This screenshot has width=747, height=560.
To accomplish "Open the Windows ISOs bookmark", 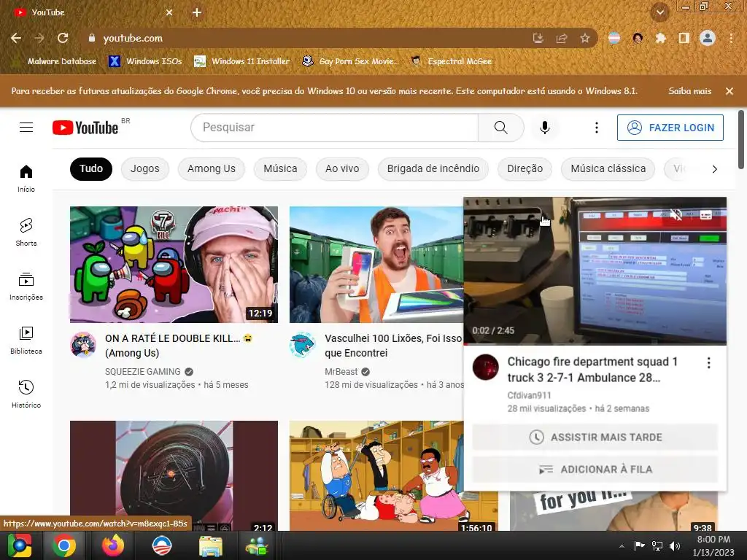I will [146, 61].
